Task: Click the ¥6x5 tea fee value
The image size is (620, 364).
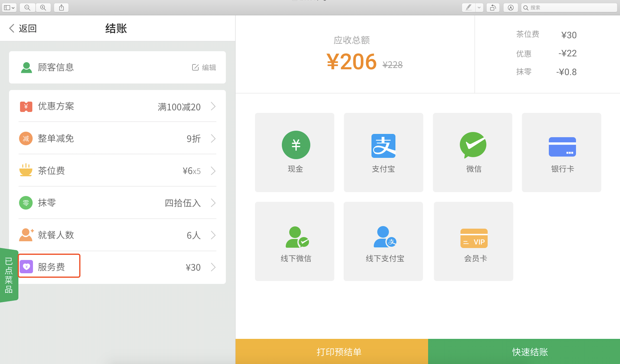Action: (x=191, y=171)
